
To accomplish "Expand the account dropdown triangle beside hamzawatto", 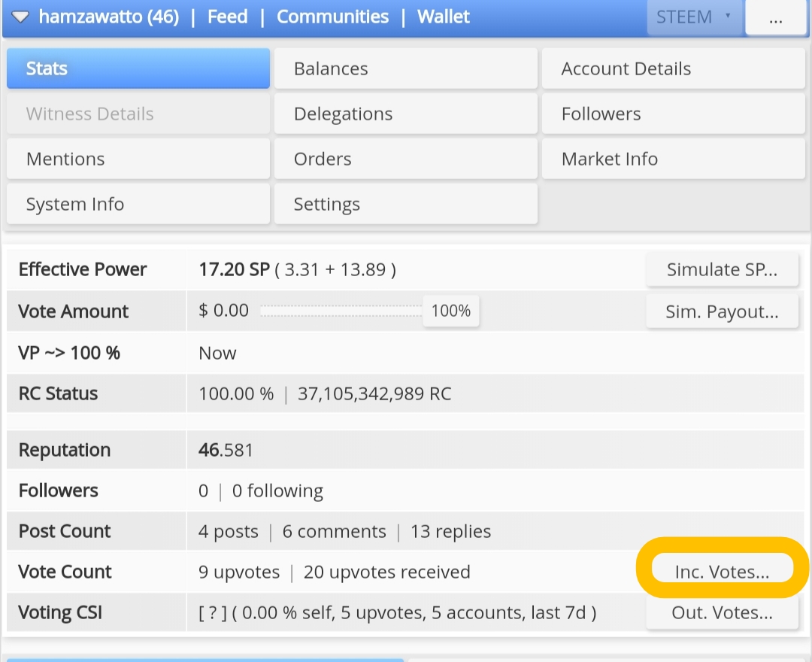I will [20, 17].
